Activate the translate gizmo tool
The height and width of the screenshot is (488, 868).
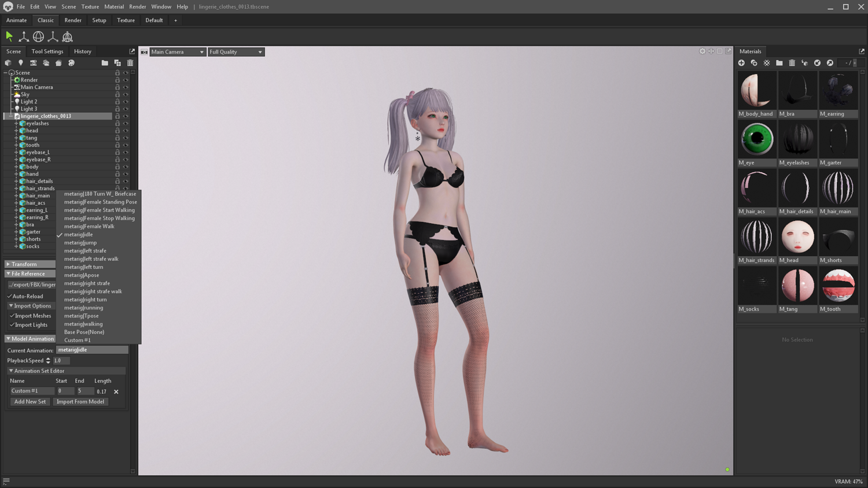pos(24,36)
